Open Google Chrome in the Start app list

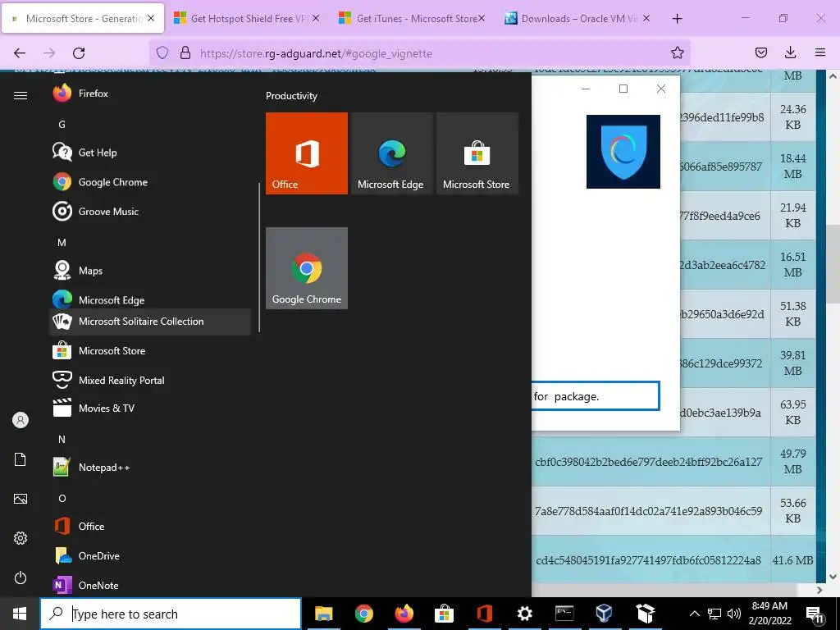pos(150,181)
